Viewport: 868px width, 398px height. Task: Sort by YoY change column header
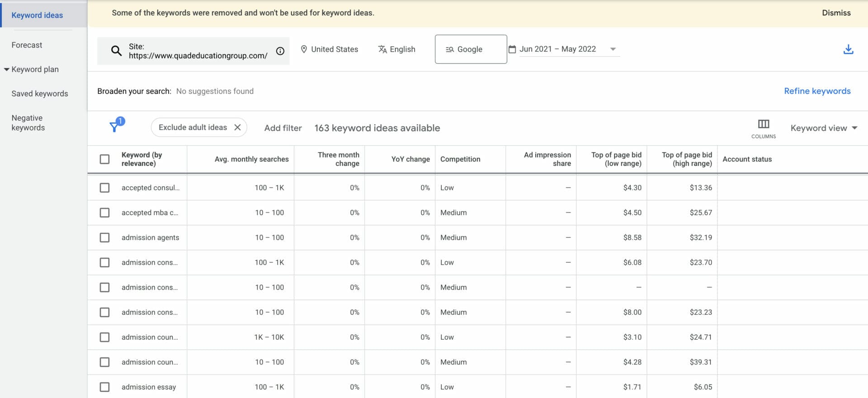pos(410,159)
